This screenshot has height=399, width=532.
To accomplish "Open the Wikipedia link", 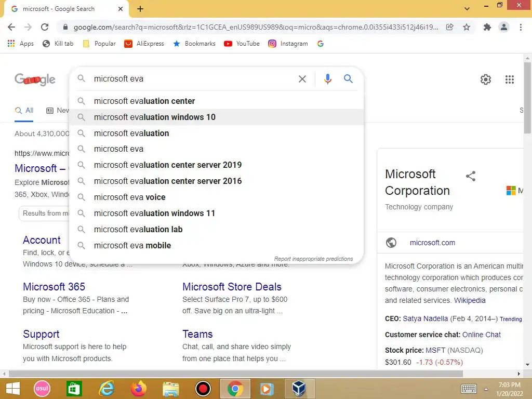I will point(470,301).
